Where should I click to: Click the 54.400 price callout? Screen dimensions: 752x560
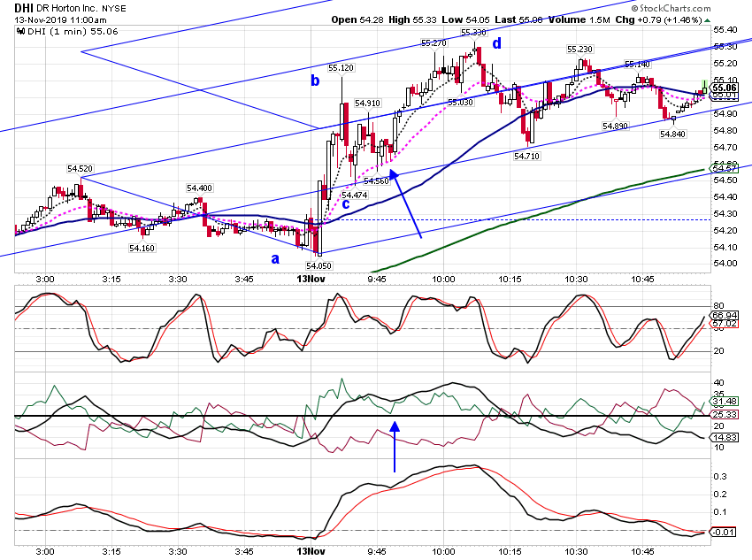200,188
